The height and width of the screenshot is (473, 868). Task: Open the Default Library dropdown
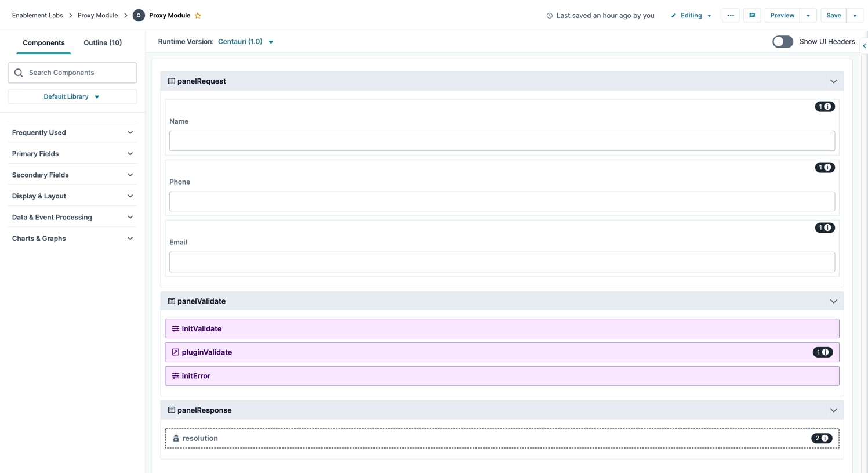pyautogui.click(x=72, y=96)
